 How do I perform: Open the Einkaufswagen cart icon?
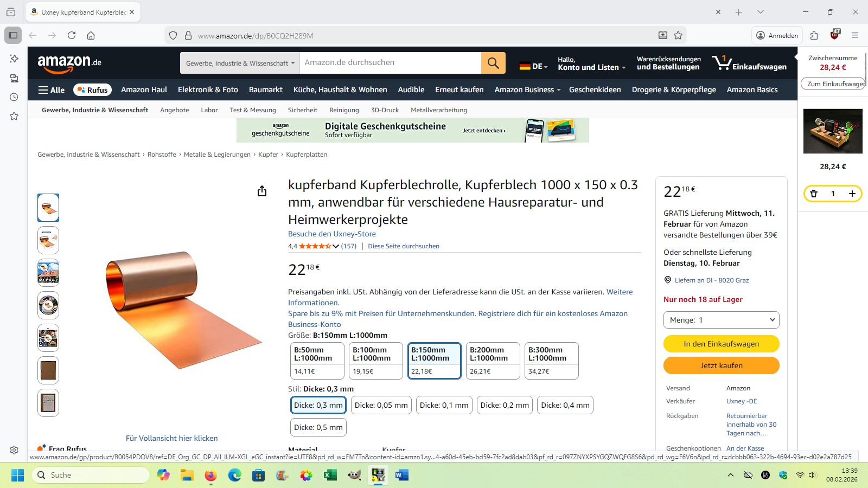(x=749, y=63)
